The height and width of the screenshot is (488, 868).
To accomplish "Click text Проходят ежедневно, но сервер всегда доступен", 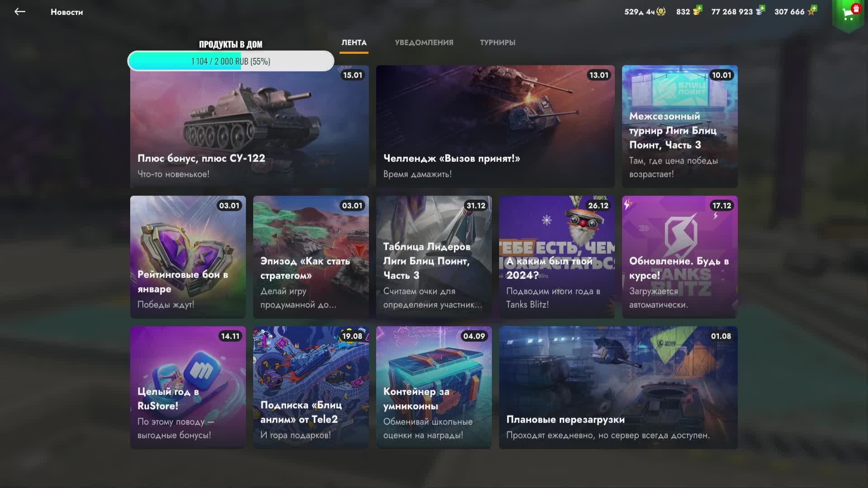I will pyautogui.click(x=608, y=435).
